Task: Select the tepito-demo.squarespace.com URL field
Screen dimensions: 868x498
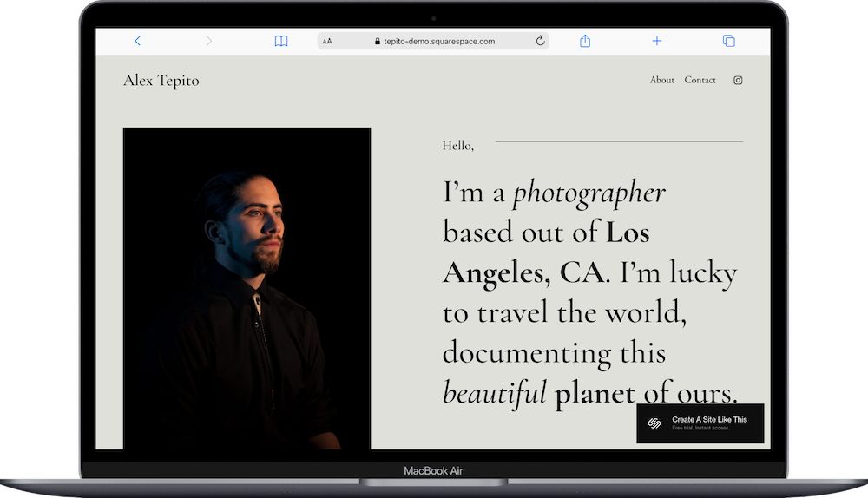Action: click(433, 41)
